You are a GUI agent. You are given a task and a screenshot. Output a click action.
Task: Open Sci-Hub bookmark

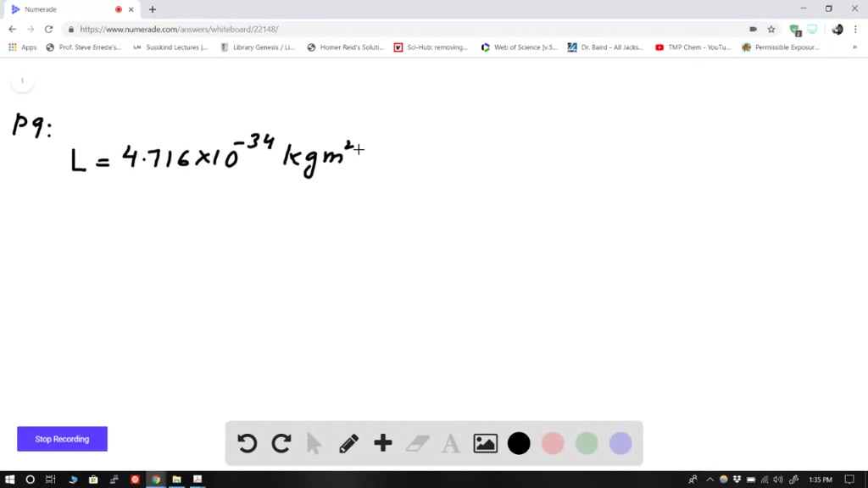431,47
